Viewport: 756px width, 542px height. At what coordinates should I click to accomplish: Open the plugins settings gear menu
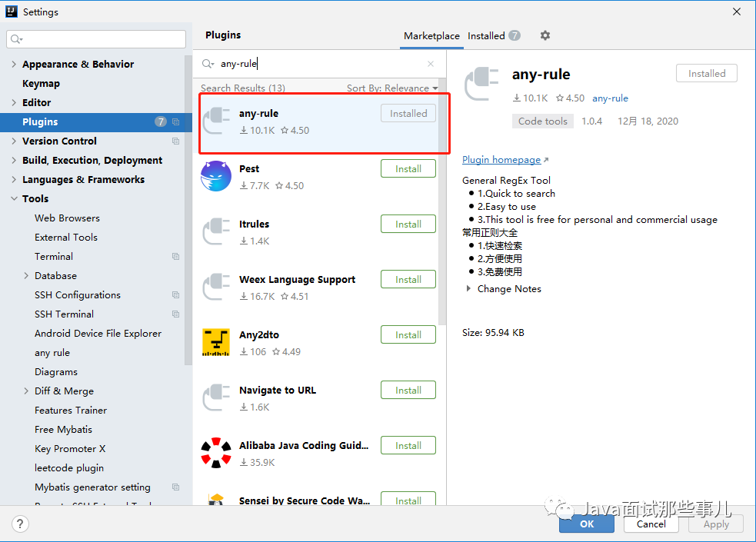pos(545,35)
